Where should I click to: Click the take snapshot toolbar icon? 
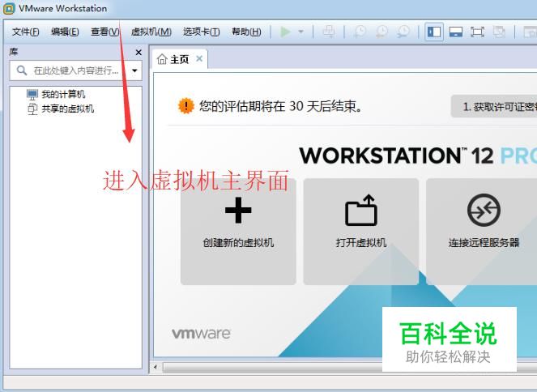(360, 32)
